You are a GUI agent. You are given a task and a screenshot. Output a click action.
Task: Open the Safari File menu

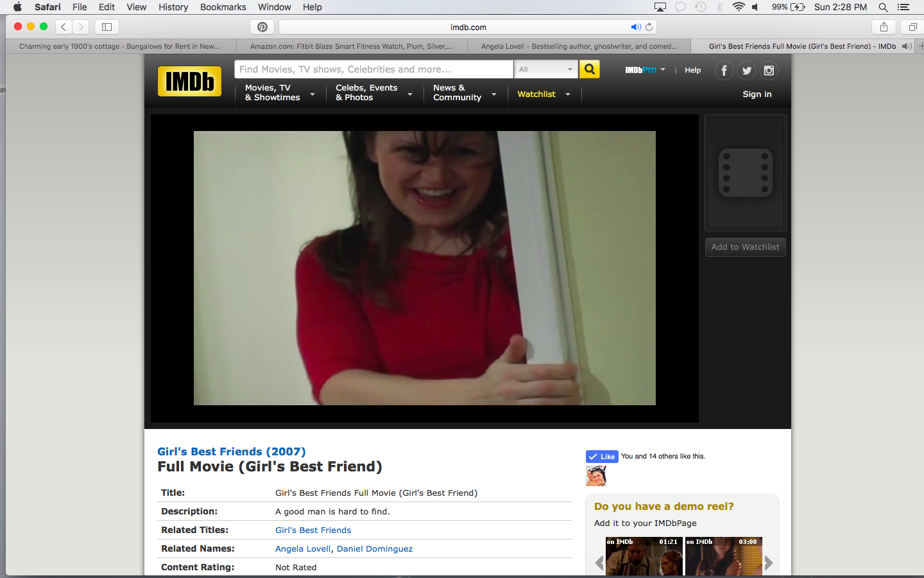(80, 7)
